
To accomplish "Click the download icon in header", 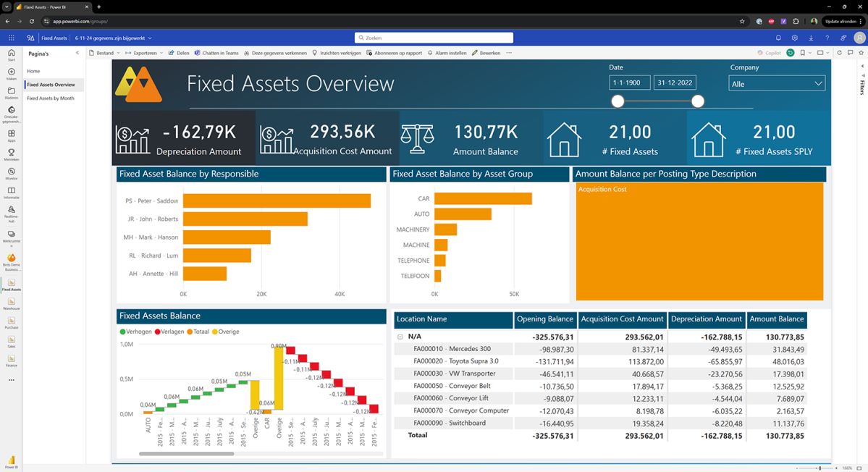I will tap(811, 38).
